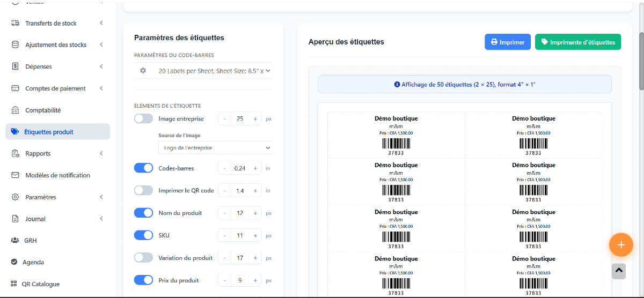Expand the Comptes de paiement chevron

pyautogui.click(x=101, y=88)
